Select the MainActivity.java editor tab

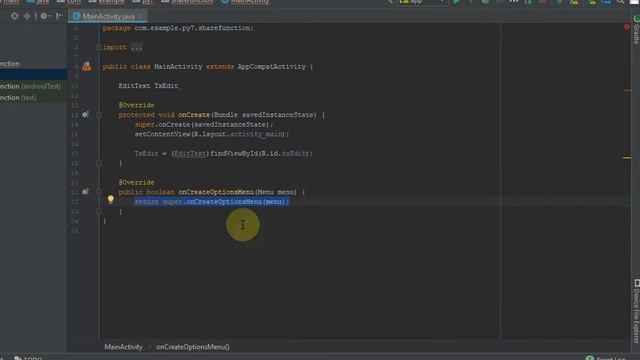pos(108,16)
